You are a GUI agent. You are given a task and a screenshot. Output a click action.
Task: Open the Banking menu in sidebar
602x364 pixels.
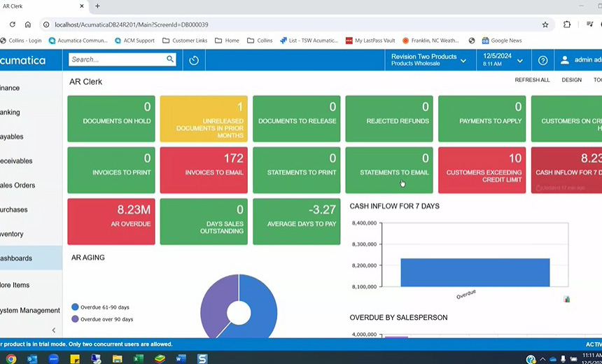point(31,112)
